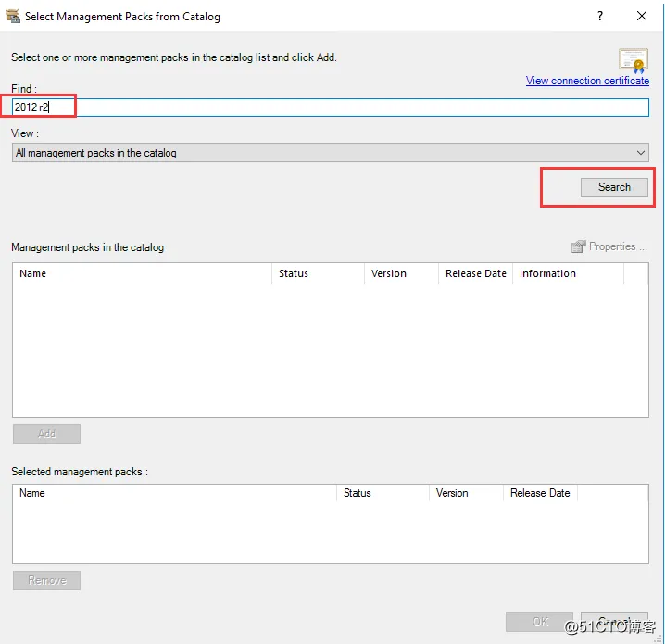Click the Remove button

tap(46, 580)
